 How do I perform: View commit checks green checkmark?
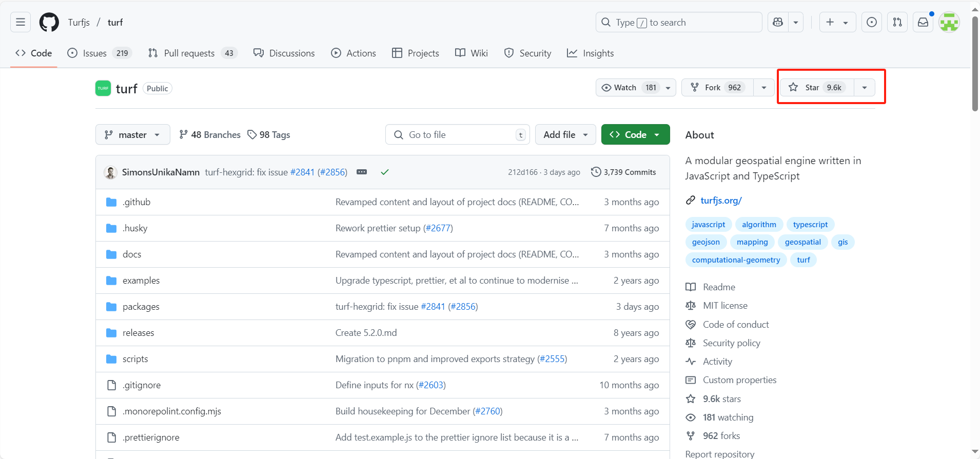[385, 172]
